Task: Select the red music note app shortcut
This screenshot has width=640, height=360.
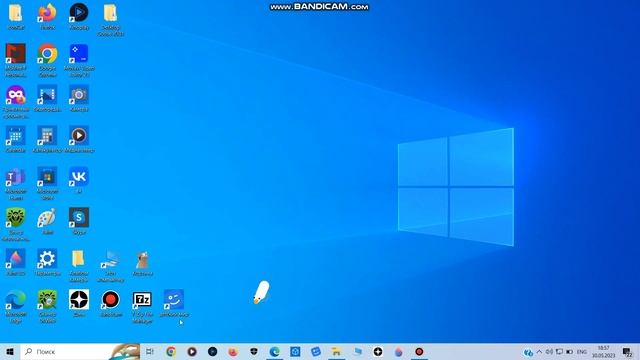Action: (16, 60)
